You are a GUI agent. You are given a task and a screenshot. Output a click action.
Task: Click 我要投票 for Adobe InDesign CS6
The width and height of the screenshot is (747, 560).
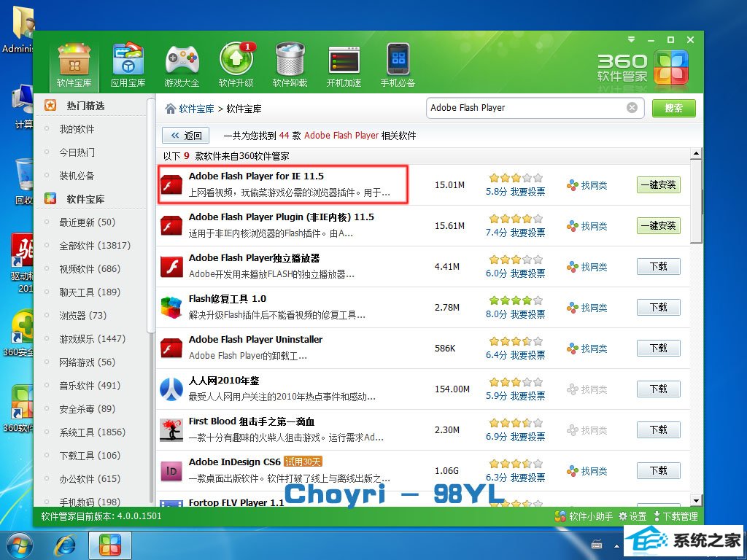pyautogui.click(x=528, y=478)
